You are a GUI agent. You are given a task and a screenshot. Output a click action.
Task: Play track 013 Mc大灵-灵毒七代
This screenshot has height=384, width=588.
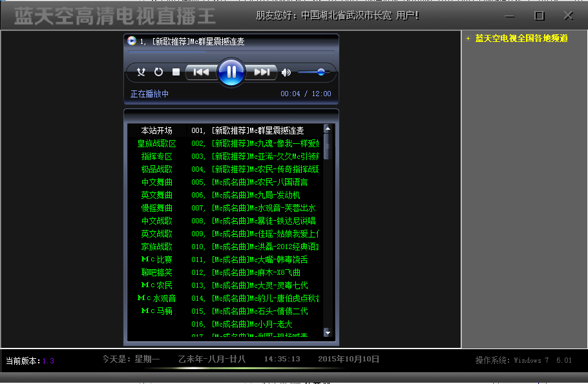click(249, 285)
